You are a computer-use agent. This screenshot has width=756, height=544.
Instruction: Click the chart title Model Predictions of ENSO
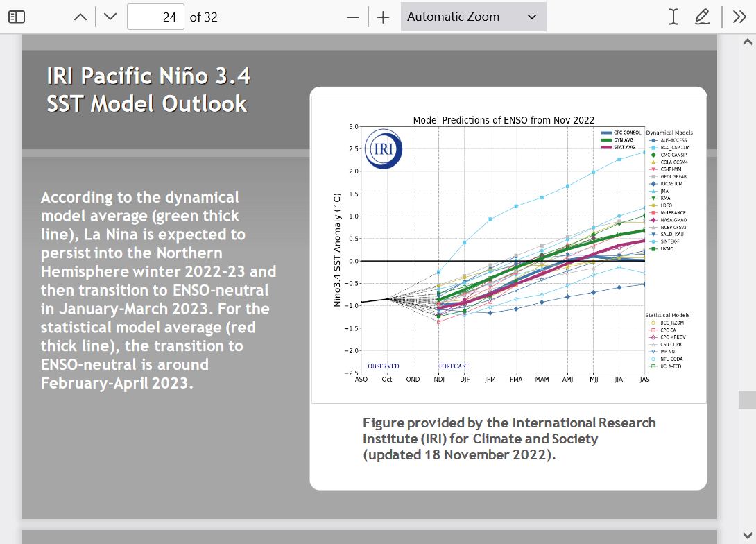[504, 120]
